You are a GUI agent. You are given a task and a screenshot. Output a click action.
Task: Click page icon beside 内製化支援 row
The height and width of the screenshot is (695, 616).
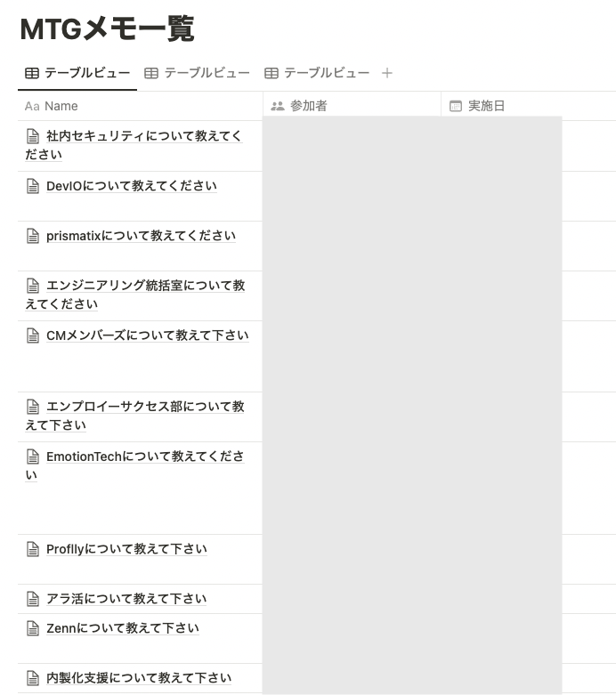(x=33, y=678)
